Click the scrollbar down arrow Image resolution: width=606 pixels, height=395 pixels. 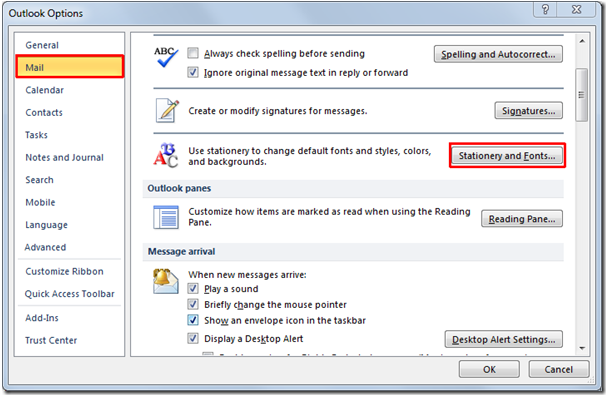coord(582,348)
